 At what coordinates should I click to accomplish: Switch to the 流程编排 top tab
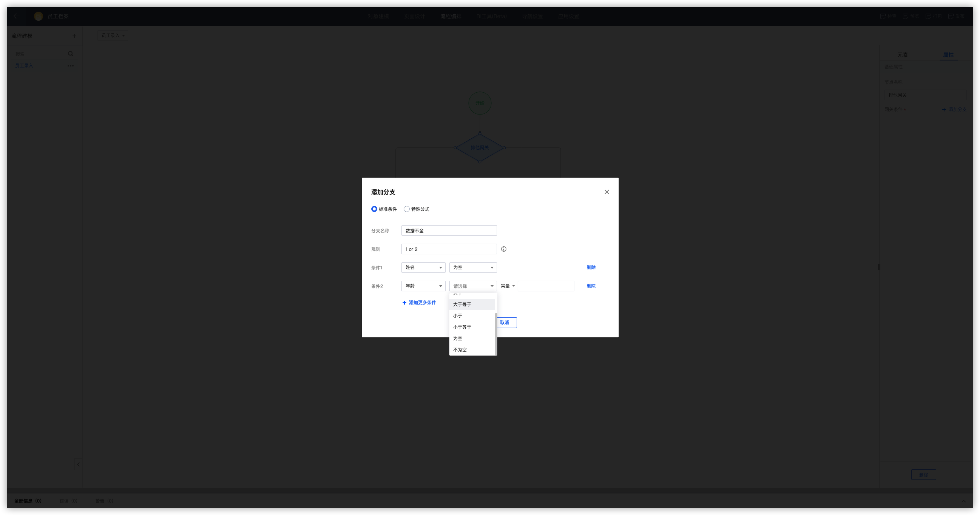point(450,16)
